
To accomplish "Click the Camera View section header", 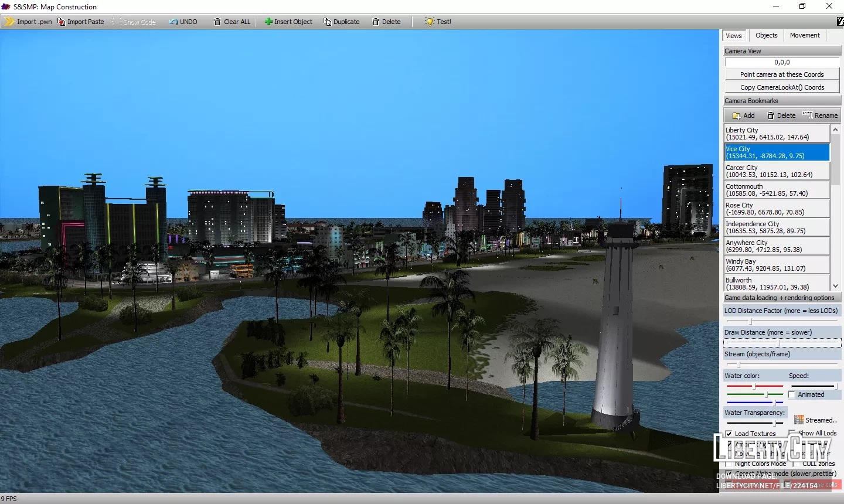I will (782, 51).
